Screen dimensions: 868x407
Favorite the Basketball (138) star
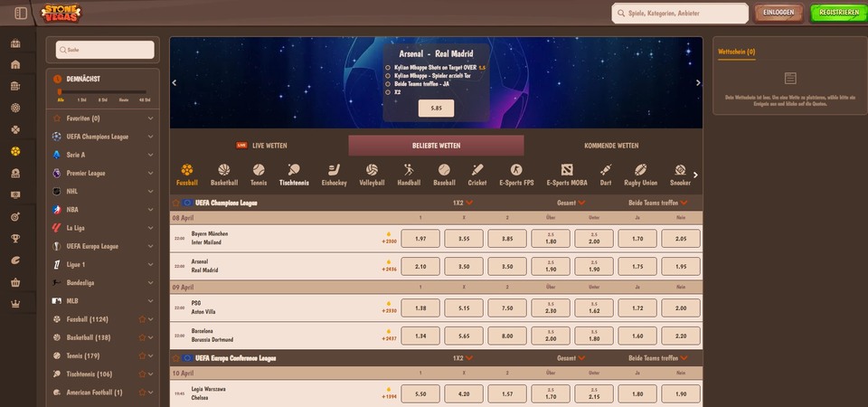[x=142, y=337]
